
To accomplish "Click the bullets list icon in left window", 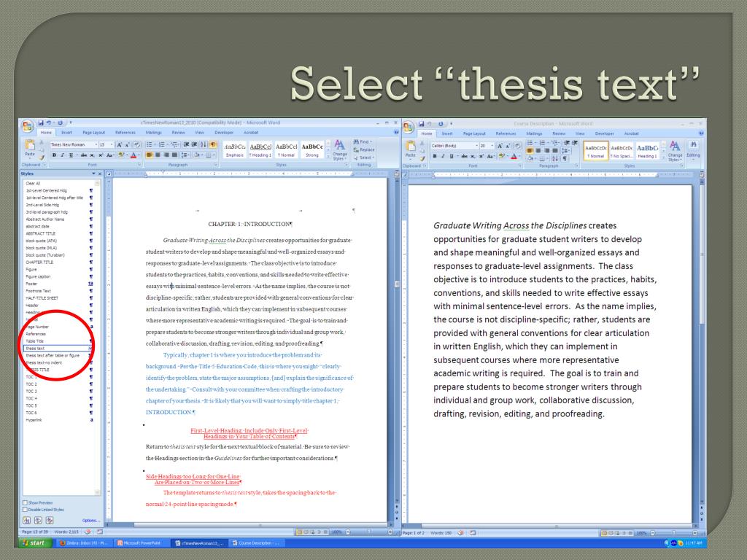I will point(150,145).
